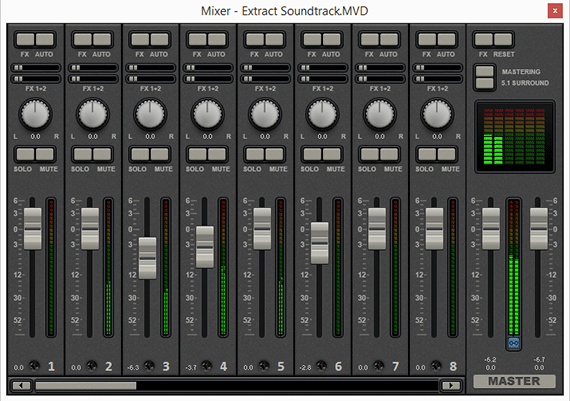Click the pan knob on channel 1
The height and width of the screenshot is (401, 570).
point(35,114)
